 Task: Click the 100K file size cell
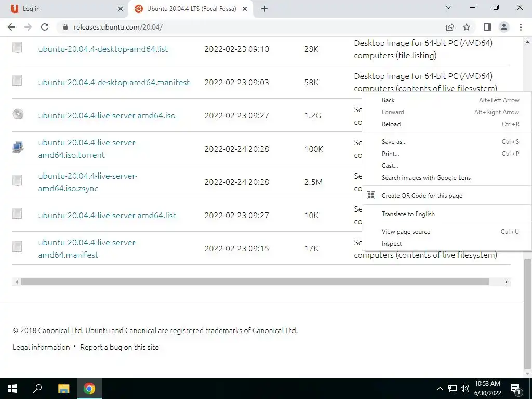tap(313, 149)
